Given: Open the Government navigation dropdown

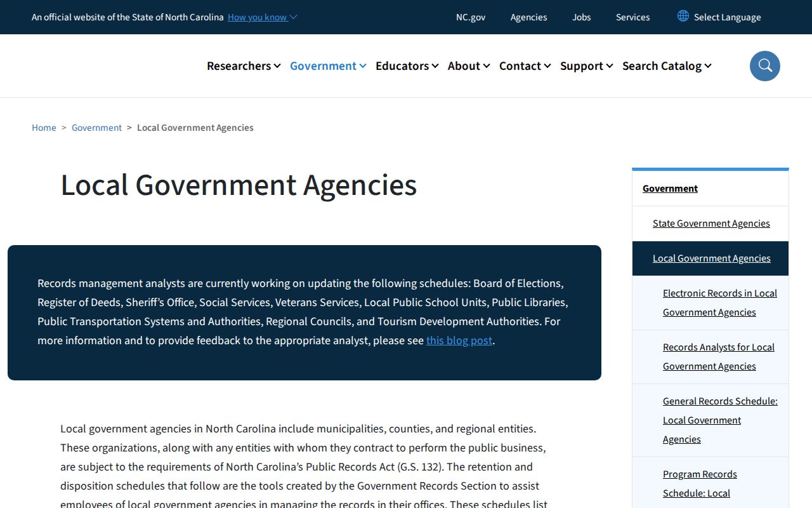Looking at the screenshot, I should tap(328, 66).
